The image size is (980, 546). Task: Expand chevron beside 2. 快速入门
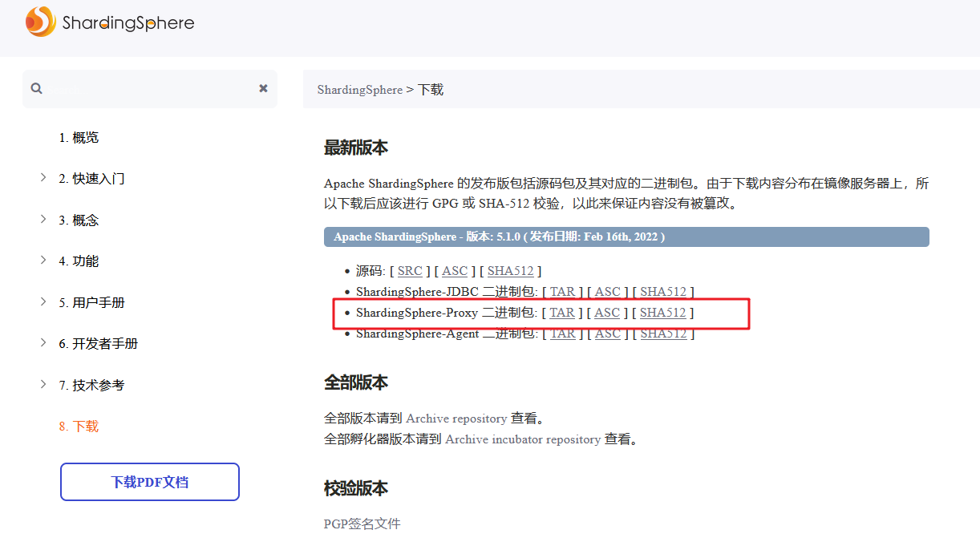(x=43, y=177)
